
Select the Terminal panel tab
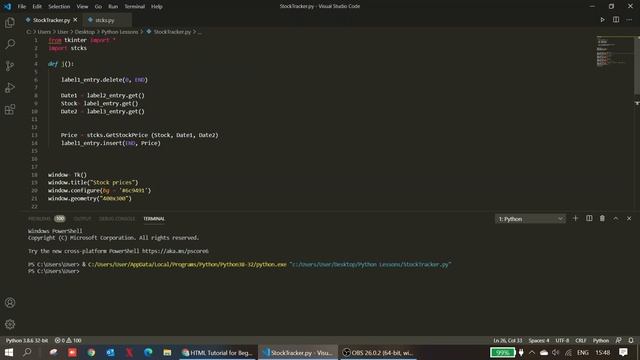154,219
